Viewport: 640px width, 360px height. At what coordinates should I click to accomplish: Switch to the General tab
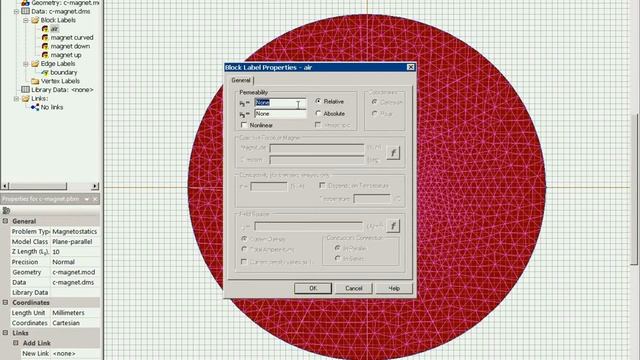click(241, 80)
